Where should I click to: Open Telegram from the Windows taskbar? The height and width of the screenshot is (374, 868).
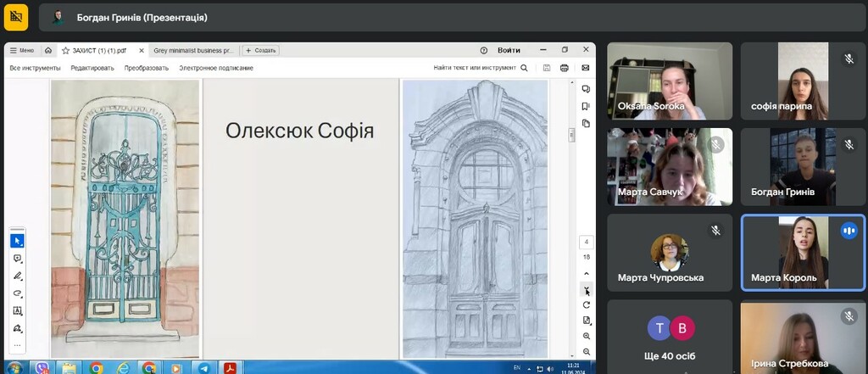(203, 368)
